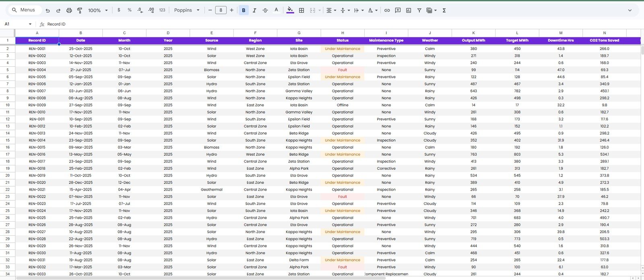Image resolution: width=644 pixels, height=280 pixels.
Task: Format as percent with % icon
Action: coord(130,10)
